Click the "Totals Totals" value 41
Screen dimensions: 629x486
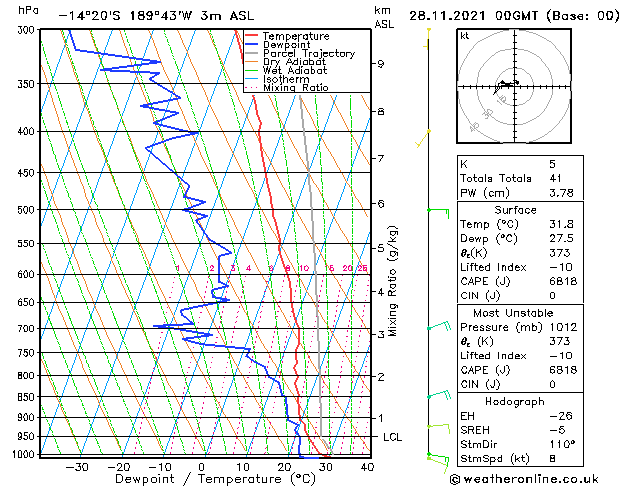(x=556, y=178)
